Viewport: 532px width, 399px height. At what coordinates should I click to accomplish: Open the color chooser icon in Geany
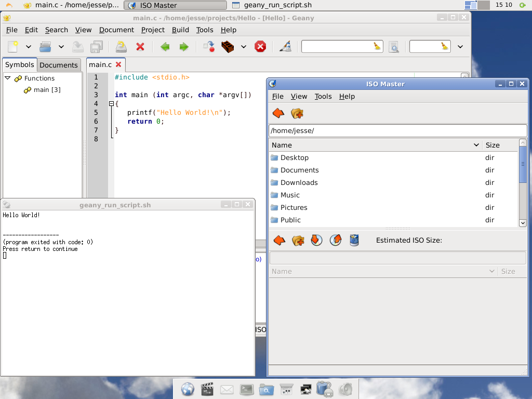[x=285, y=47]
